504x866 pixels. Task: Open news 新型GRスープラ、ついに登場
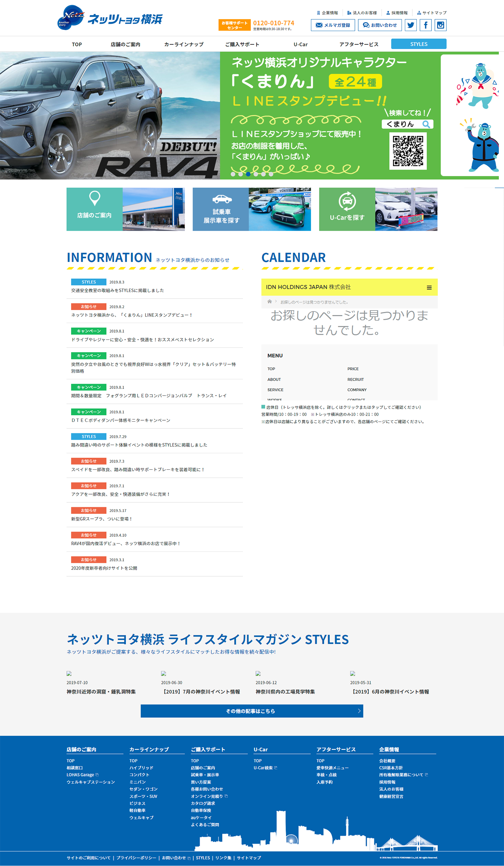(x=101, y=519)
